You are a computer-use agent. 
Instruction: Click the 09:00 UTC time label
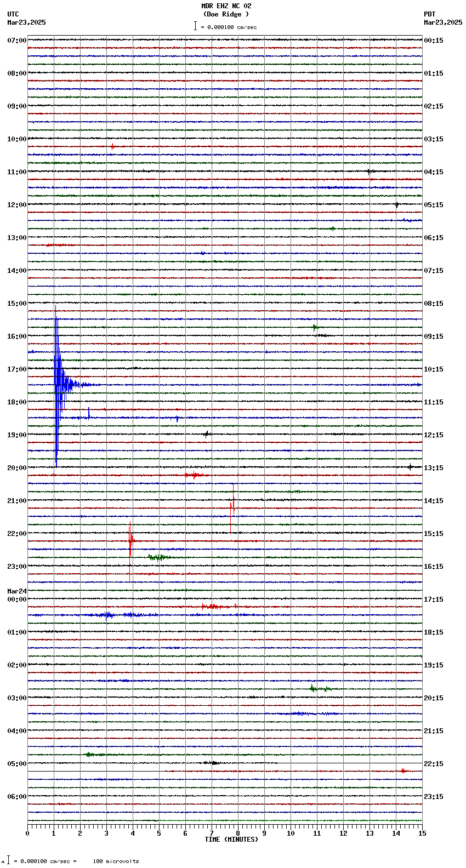pyautogui.click(x=17, y=106)
